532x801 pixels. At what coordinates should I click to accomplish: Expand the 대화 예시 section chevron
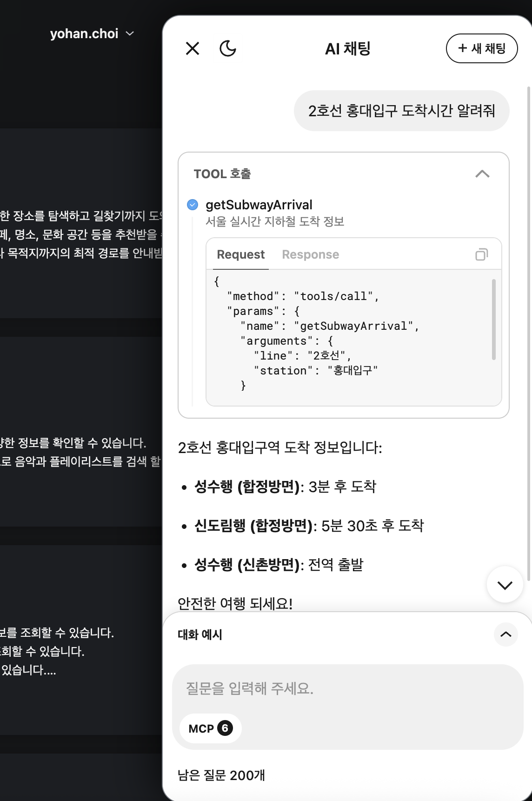pos(505,634)
